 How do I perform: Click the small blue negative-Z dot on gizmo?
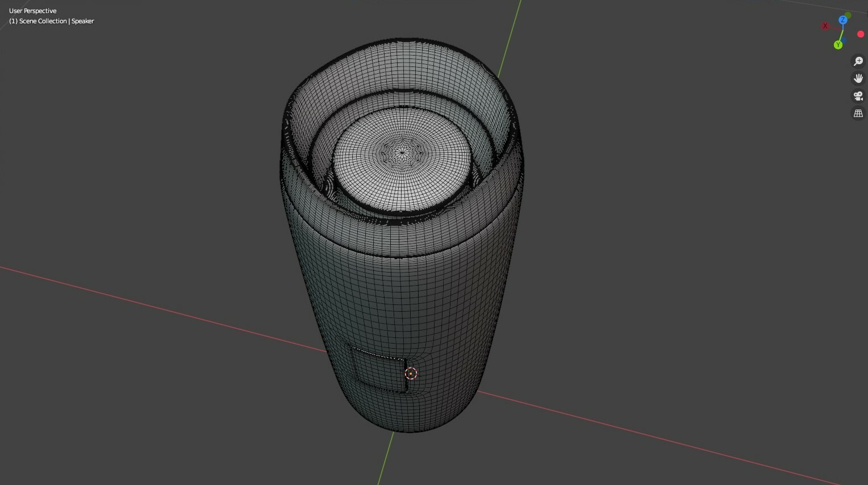[845, 39]
